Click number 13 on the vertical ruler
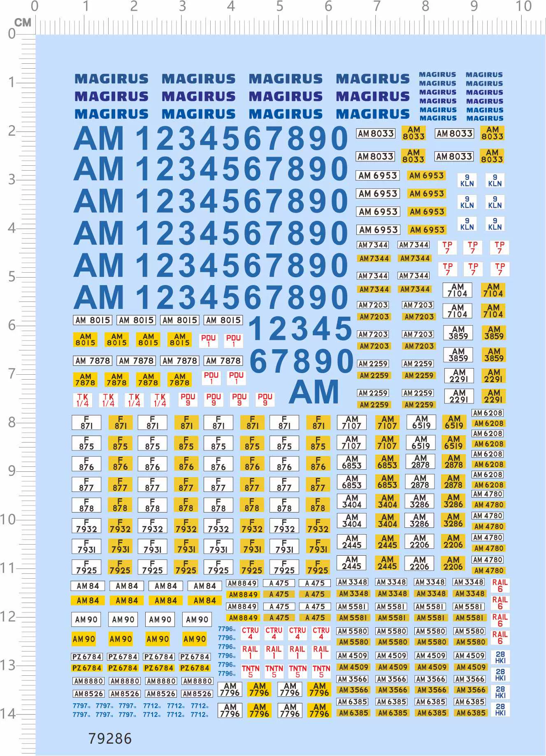 tap(8, 665)
